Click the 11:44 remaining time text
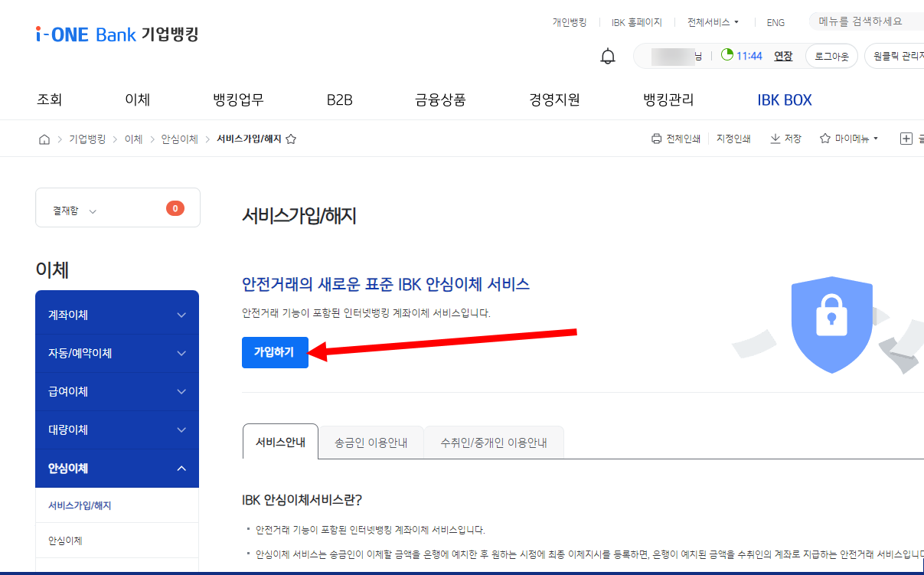924x575 pixels. pos(749,56)
